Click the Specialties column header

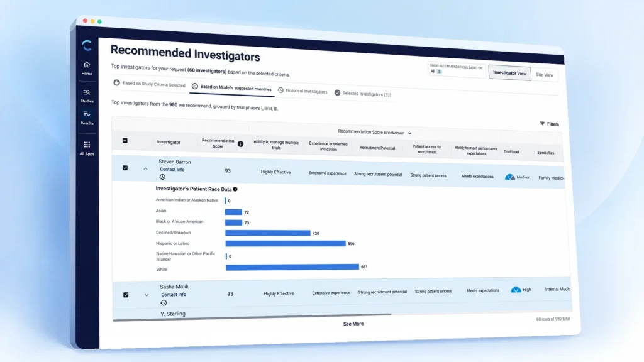pos(545,153)
